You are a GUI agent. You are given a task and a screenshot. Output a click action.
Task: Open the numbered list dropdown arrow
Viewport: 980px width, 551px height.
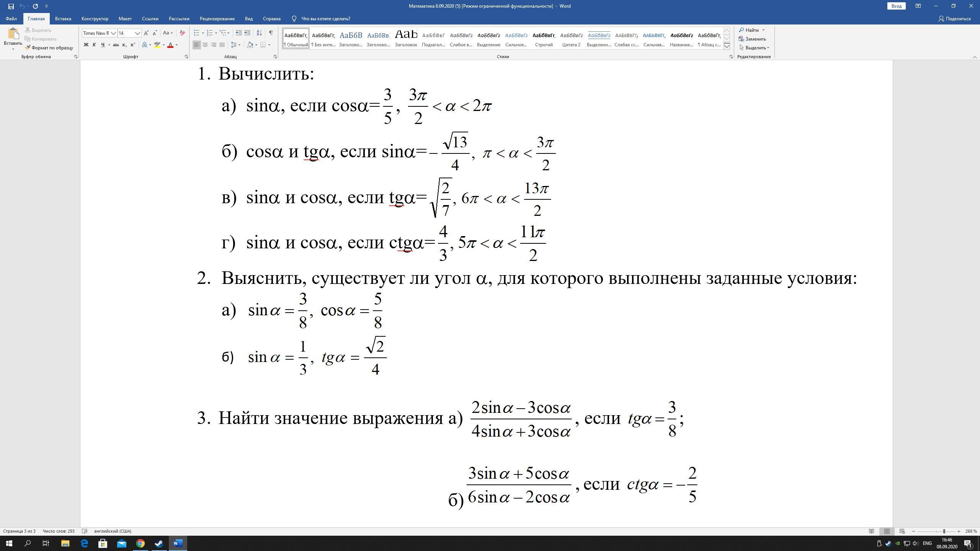click(216, 33)
